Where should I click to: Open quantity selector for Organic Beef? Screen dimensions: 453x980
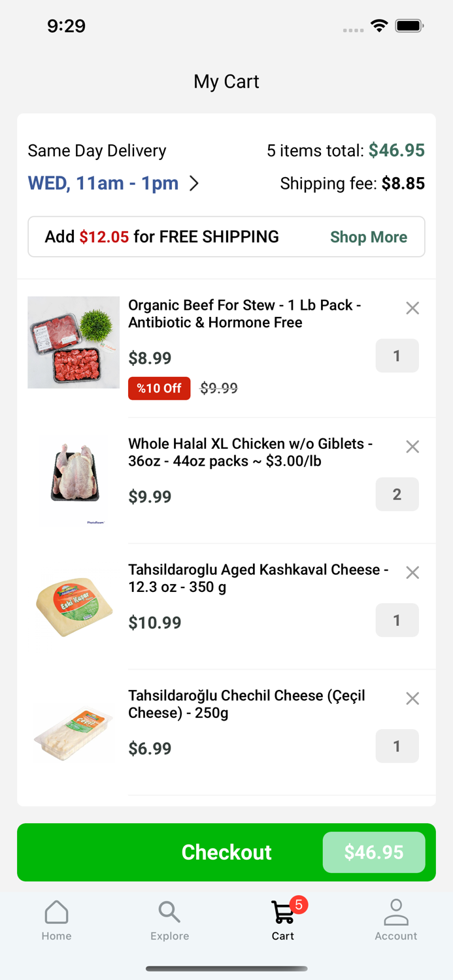(x=397, y=356)
